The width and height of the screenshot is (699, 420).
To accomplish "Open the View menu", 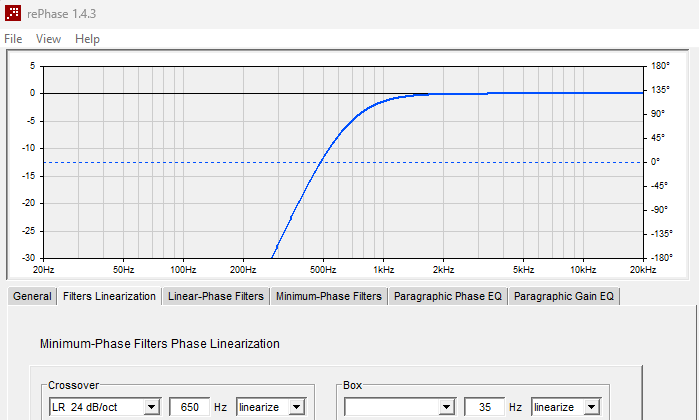I will coord(48,39).
